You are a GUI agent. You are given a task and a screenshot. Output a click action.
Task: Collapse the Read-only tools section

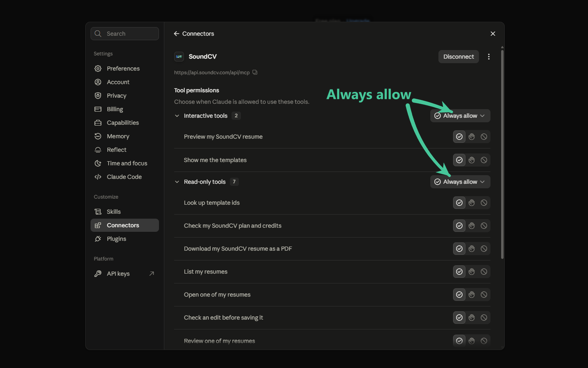[x=177, y=182]
